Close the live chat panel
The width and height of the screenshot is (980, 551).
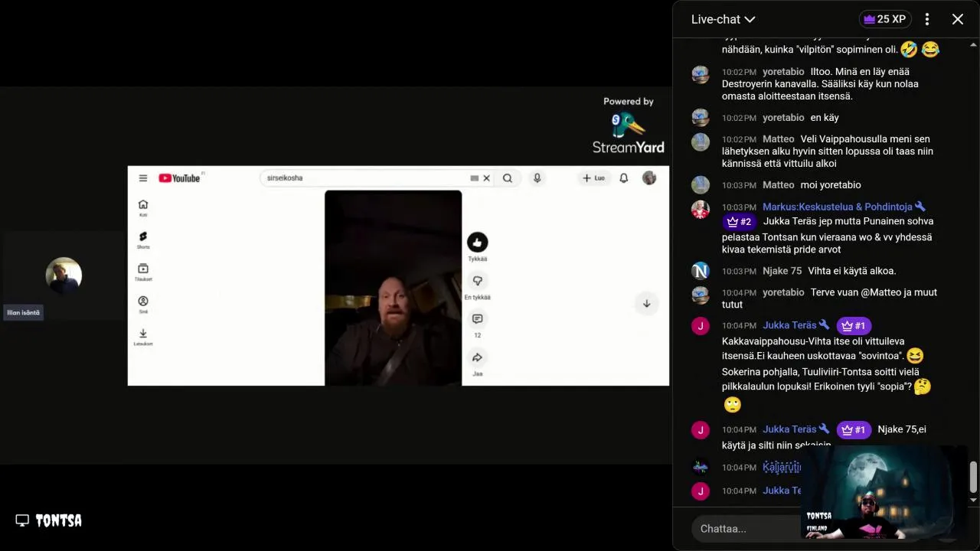click(x=958, y=19)
